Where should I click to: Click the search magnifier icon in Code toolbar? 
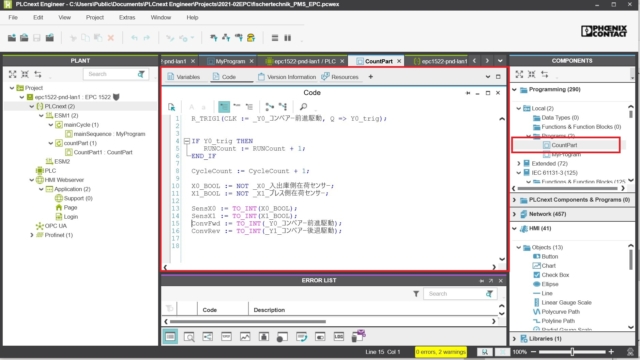[x=303, y=107]
